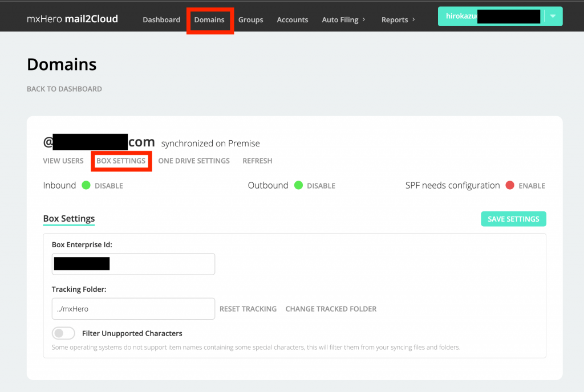Screen dimensions: 584x392
Task: Click the Domains page heading
Action: click(62, 64)
